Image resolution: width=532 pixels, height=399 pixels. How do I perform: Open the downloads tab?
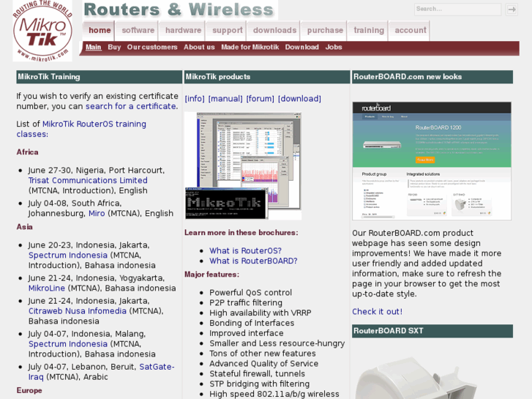click(x=274, y=31)
